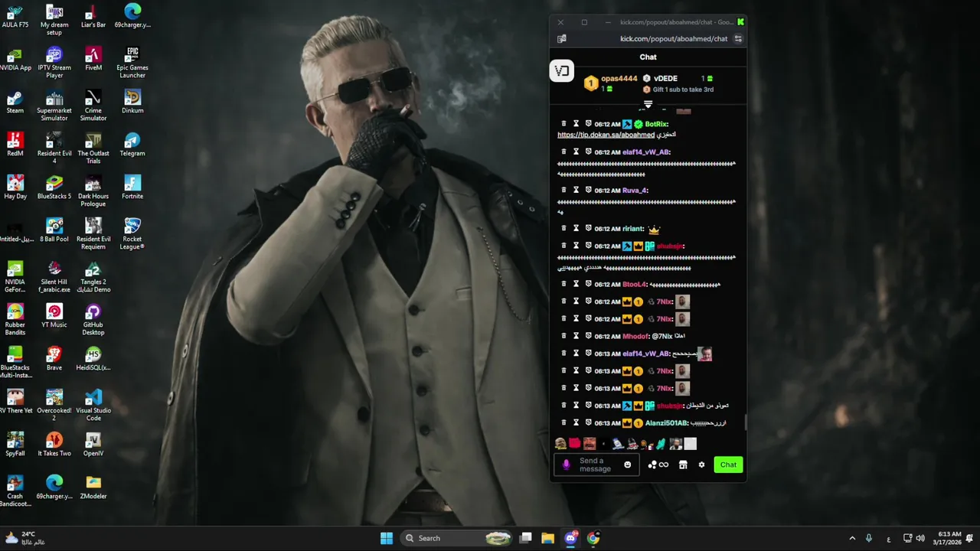The image size is (980, 551).
Task: Open Brave browser desktop shortcut
Action: (x=54, y=359)
